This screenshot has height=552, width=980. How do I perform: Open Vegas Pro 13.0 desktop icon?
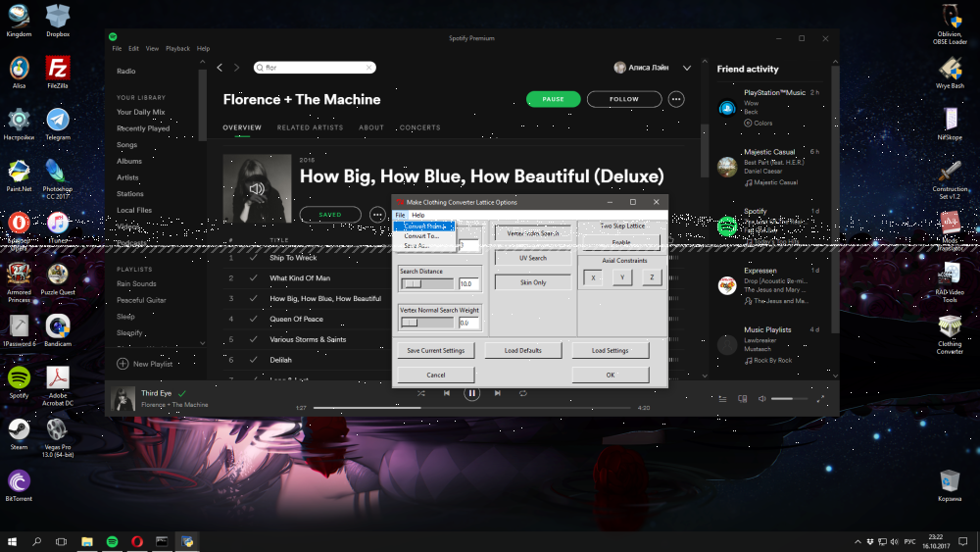click(58, 437)
